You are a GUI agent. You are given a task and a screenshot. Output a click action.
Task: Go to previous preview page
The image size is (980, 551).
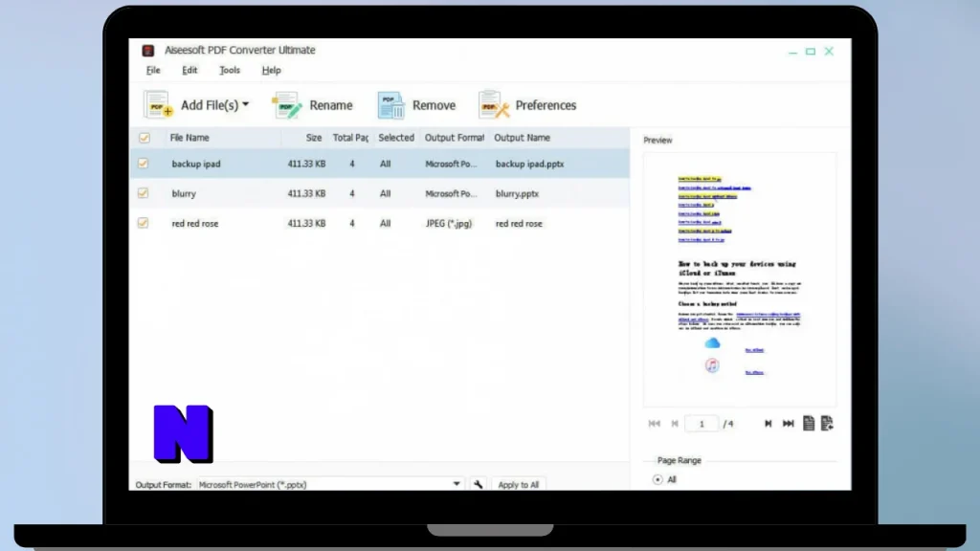(675, 424)
